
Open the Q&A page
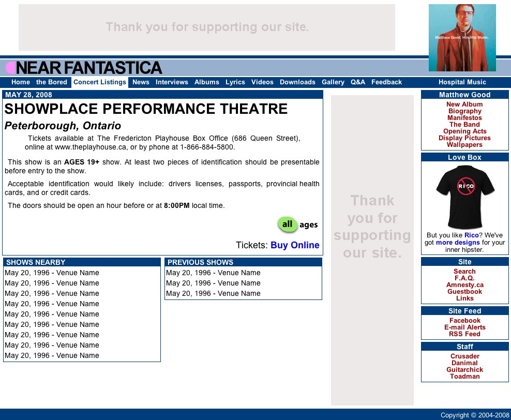358,82
